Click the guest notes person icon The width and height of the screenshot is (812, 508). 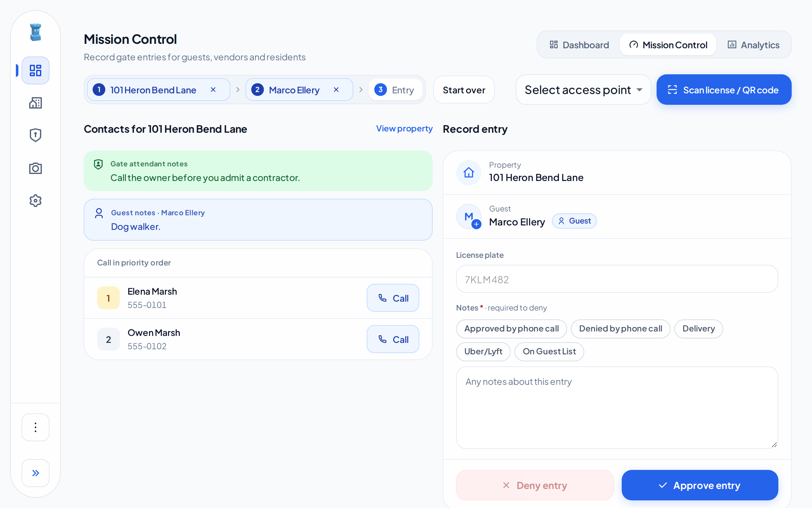click(x=99, y=213)
